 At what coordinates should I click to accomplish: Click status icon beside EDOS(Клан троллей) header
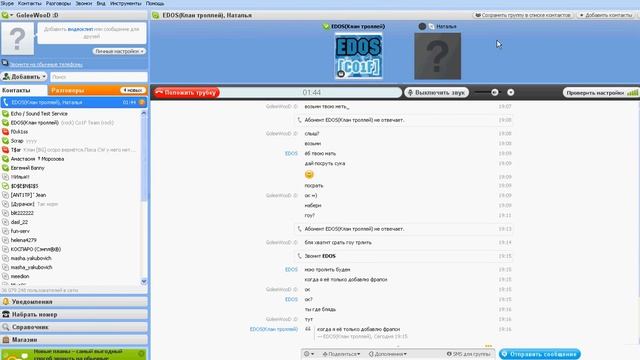click(x=326, y=27)
